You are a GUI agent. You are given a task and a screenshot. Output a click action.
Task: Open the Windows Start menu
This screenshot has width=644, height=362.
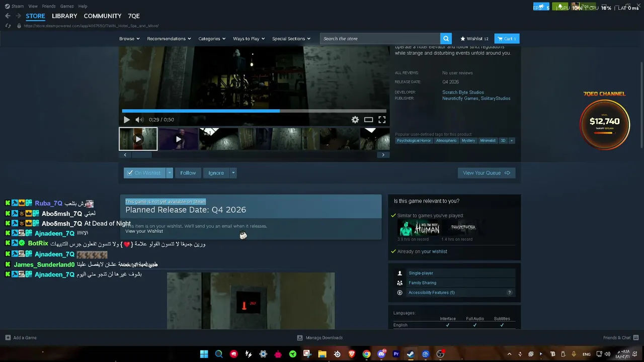tap(204, 354)
